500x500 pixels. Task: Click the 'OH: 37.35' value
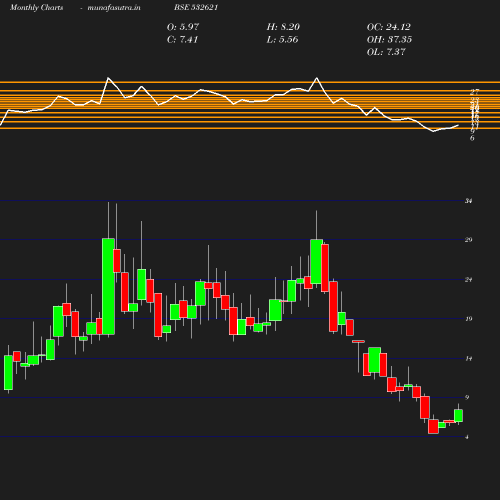click(x=389, y=39)
